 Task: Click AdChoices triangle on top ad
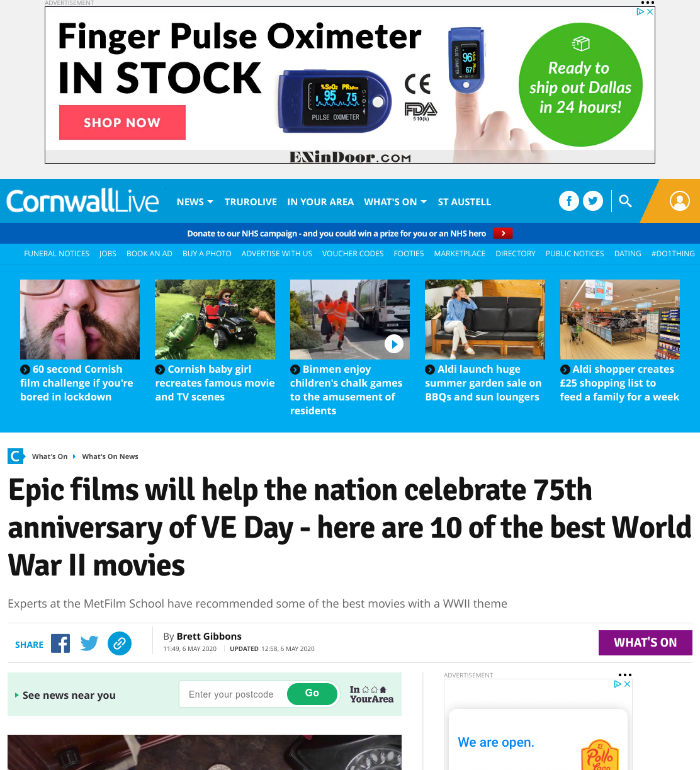pyautogui.click(x=640, y=11)
